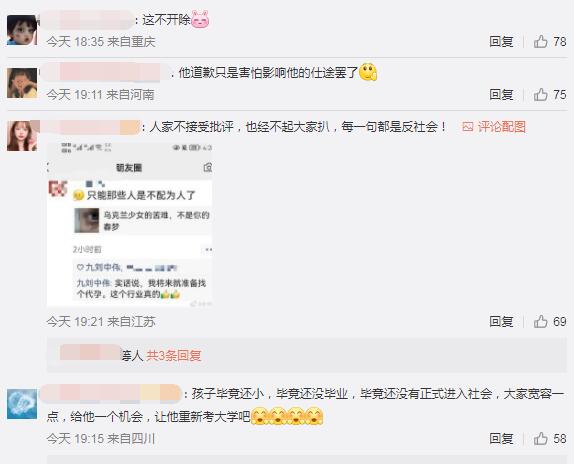Open the 评论配图 image icon
Viewport: 574px width, 464px height.
click(x=467, y=127)
